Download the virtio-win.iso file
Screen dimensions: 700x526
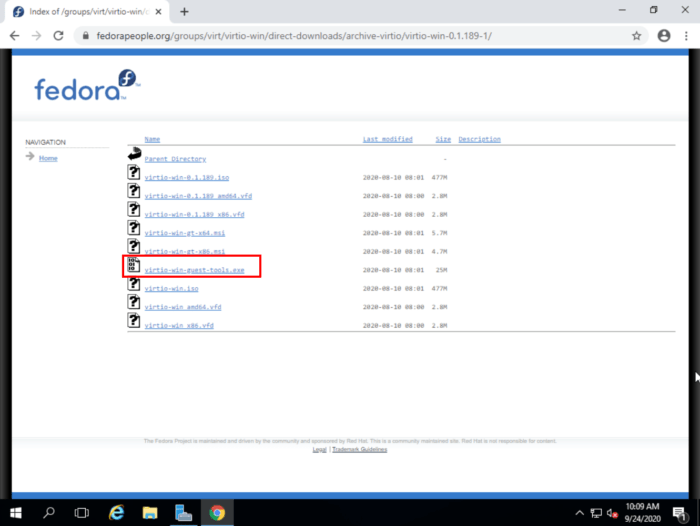[171, 289]
